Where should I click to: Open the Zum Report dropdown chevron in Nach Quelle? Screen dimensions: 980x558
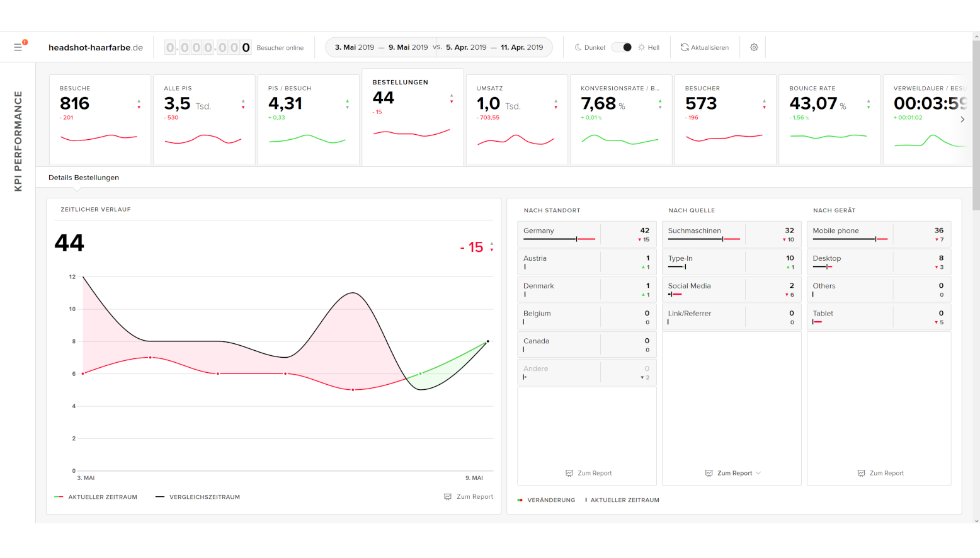pos(758,473)
